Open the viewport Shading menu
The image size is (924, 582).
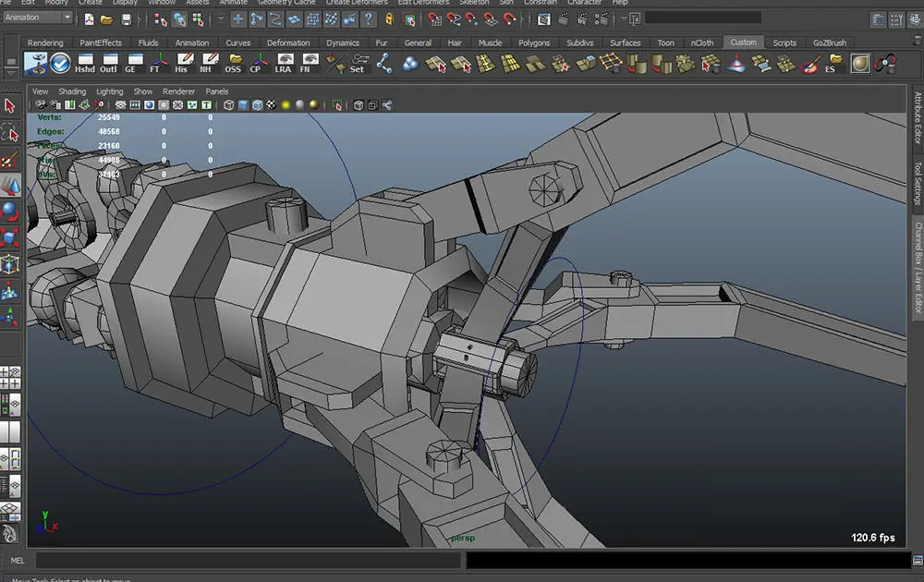tap(72, 91)
